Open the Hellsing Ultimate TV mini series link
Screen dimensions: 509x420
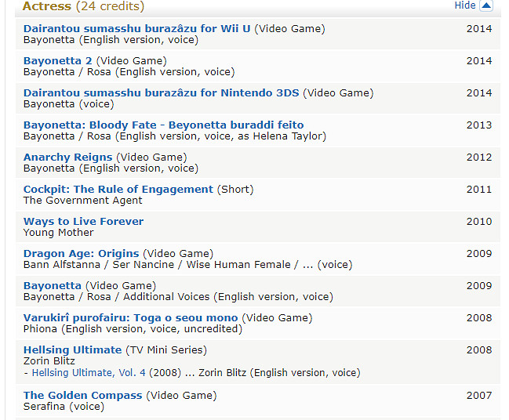coord(72,350)
